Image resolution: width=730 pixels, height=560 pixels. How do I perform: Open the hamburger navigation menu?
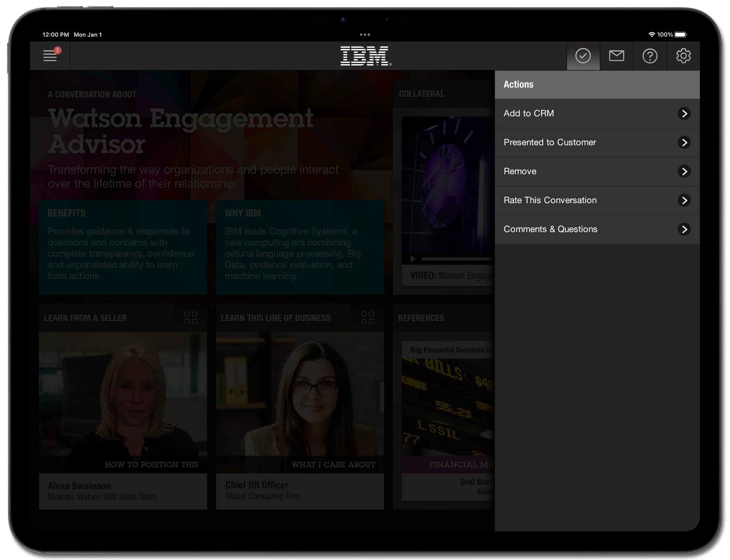point(50,56)
